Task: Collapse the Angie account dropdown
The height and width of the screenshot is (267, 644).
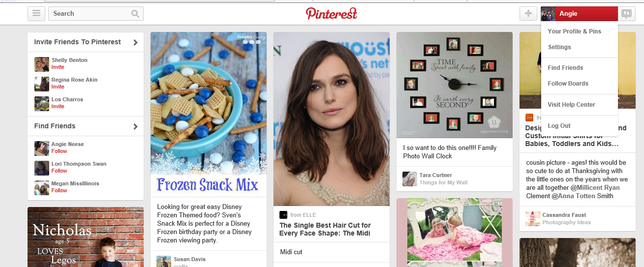Action: (579, 14)
